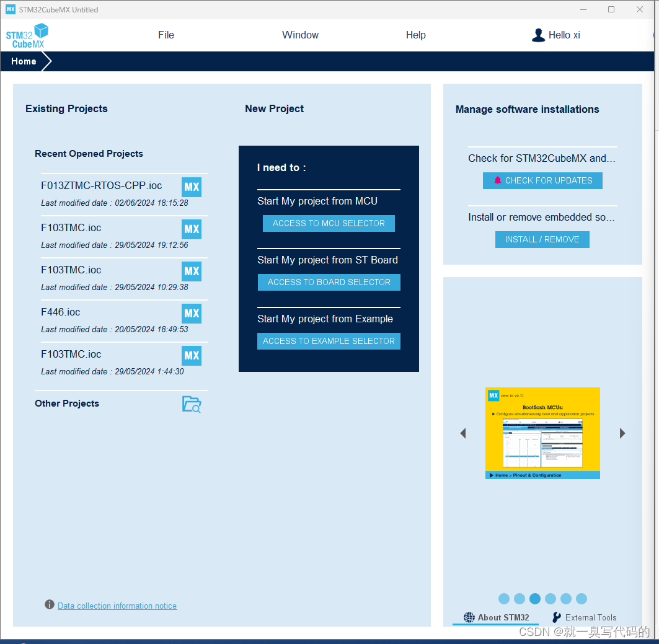Open Data collection information notice link
This screenshot has height=644, width=659.
tap(117, 606)
